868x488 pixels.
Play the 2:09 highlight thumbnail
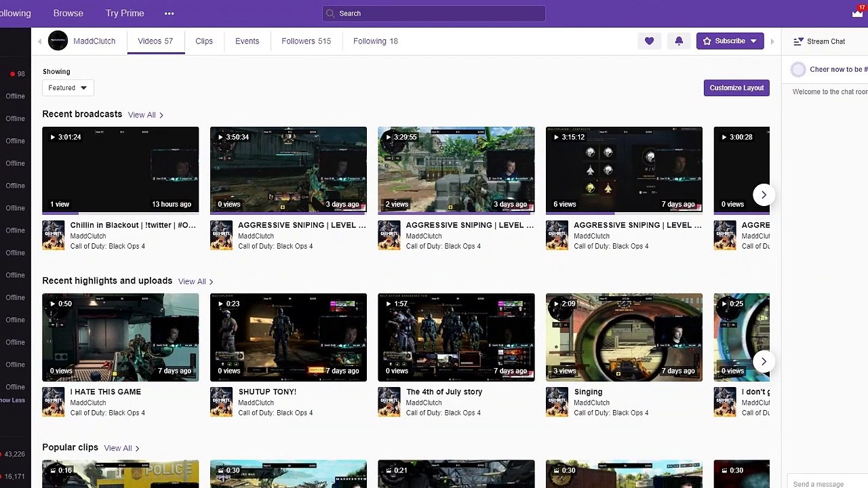pyautogui.click(x=624, y=337)
